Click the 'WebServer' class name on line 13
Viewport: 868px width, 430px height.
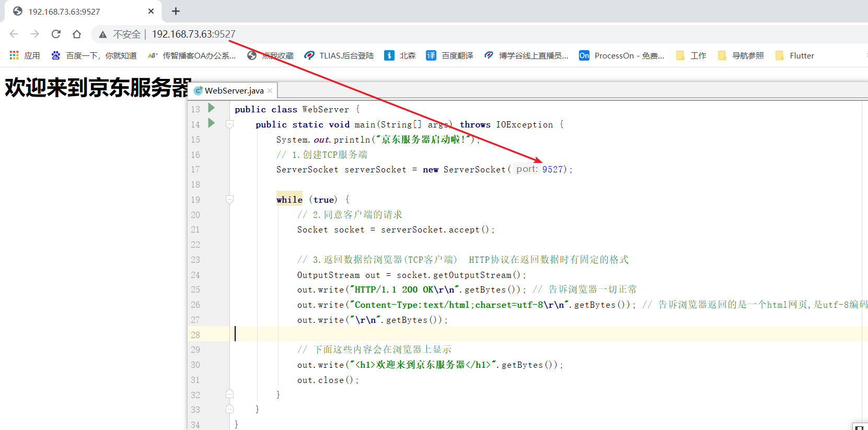click(326, 109)
